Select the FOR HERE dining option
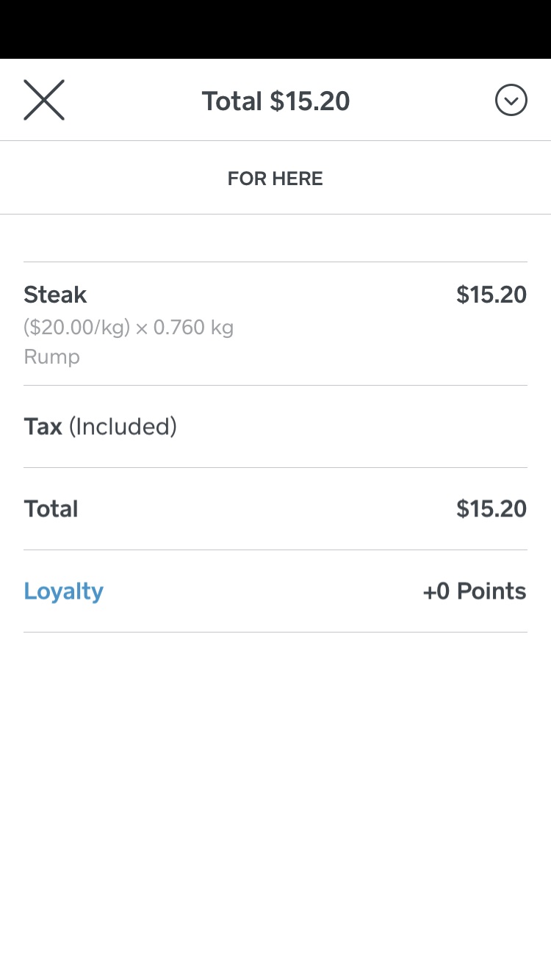 pos(275,179)
